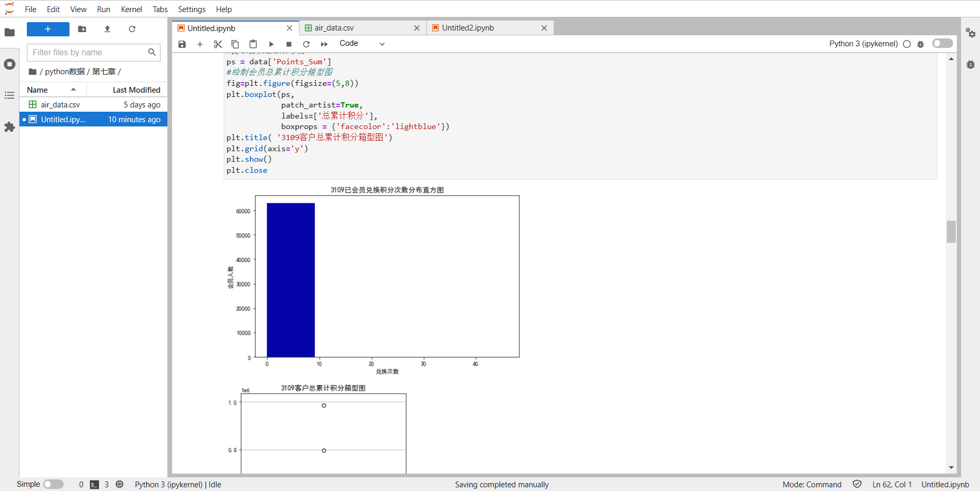Click Ln 62, Col 1 in status bar
The image size is (980, 491).
click(892, 485)
